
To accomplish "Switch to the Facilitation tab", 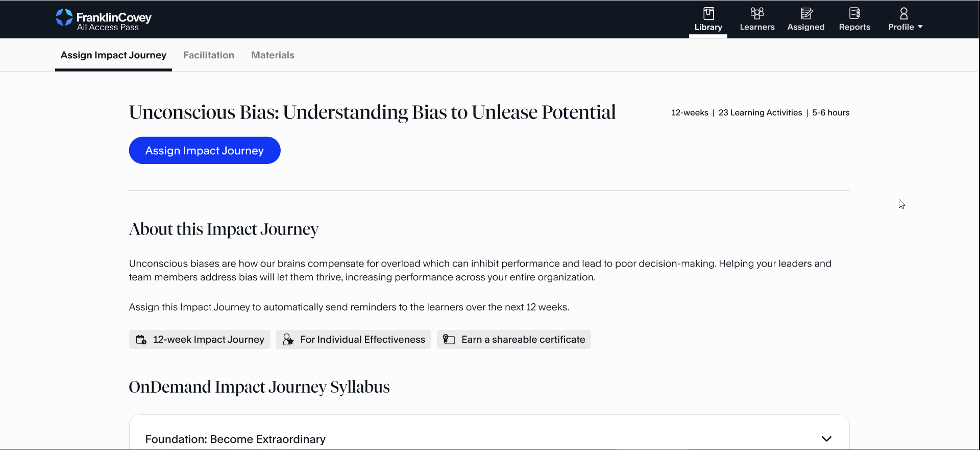I will coord(208,55).
